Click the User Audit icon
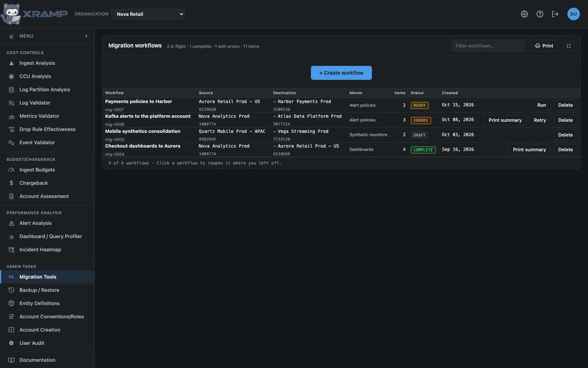The height and width of the screenshot is (368, 588). [x=11, y=343]
